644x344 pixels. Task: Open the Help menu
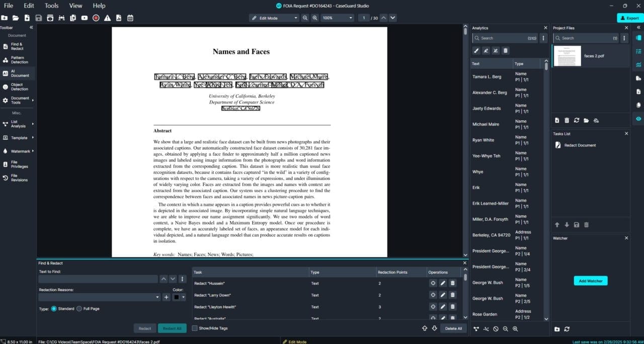(x=99, y=6)
